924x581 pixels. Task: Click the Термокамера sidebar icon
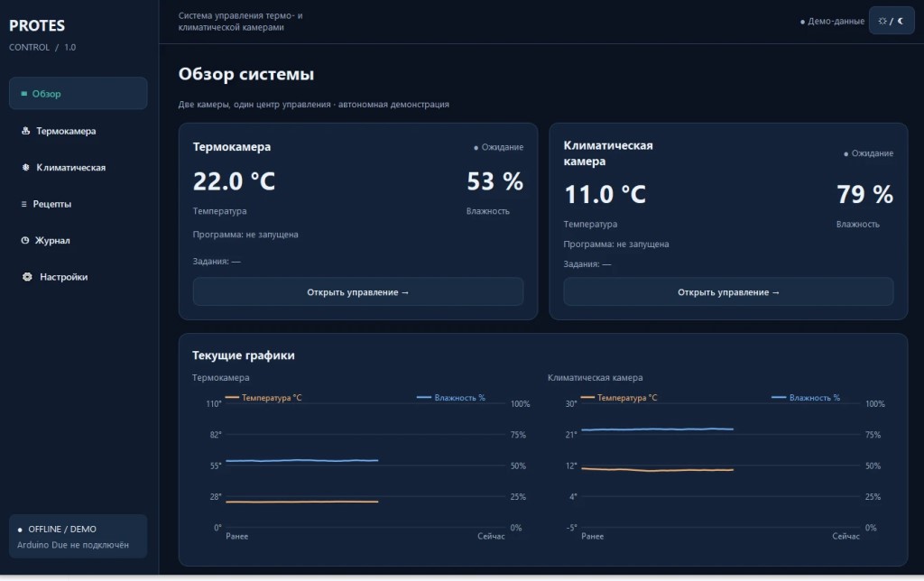(26, 131)
